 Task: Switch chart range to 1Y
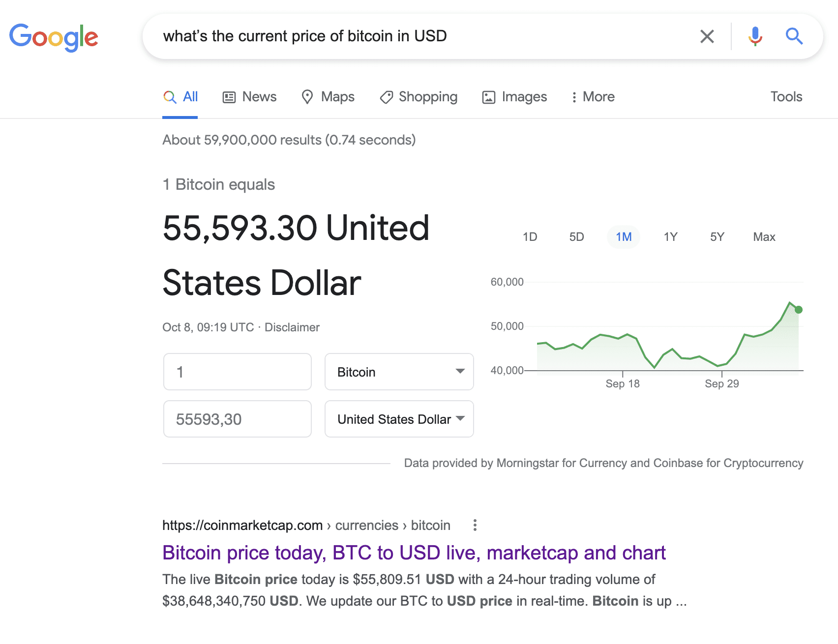click(670, 237)
